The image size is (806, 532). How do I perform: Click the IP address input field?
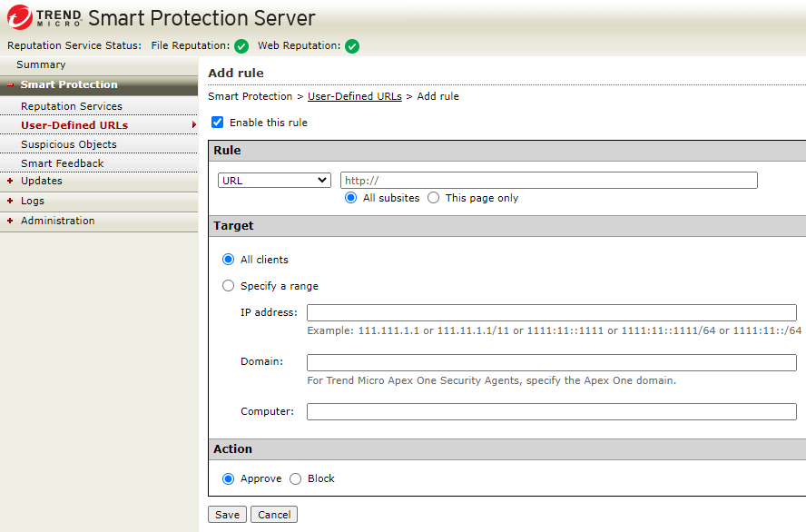point(551,313)
